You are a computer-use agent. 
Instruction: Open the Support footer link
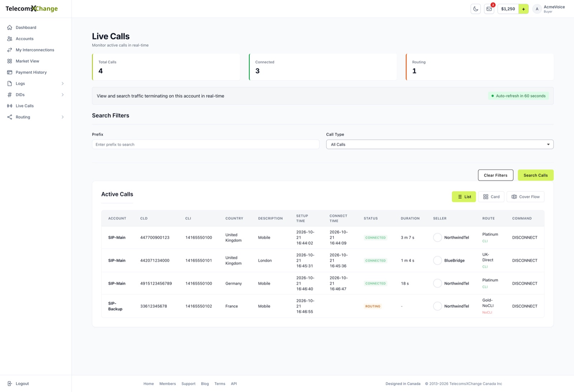click(x=188, y=384)
